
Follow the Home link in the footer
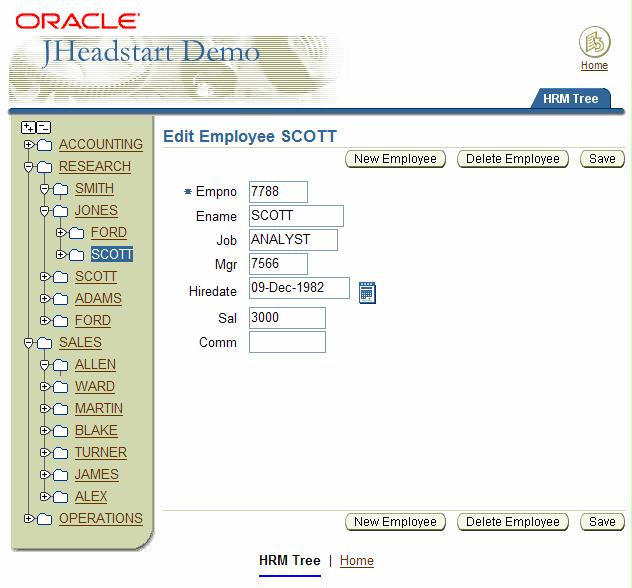tap(356, 560)
